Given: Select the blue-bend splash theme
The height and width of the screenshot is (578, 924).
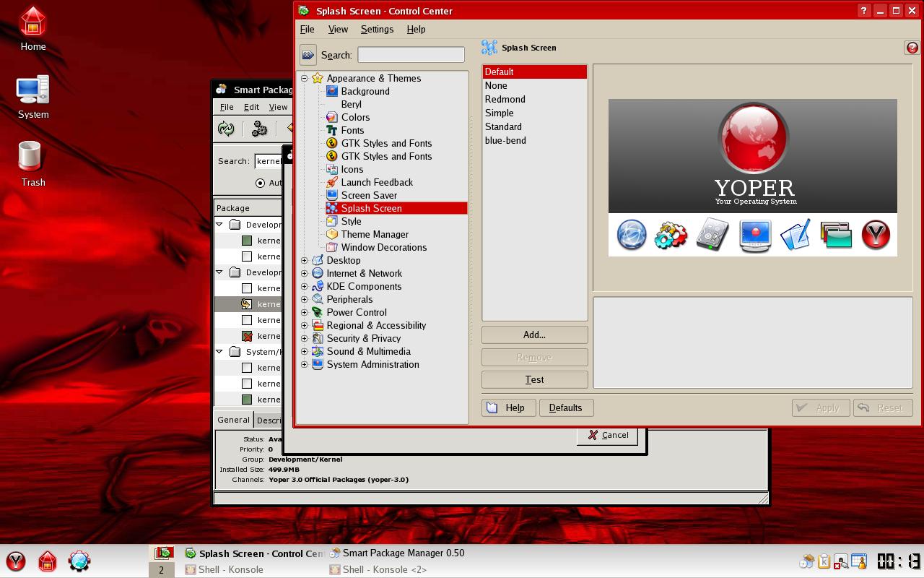Looking at the screenshot, I should (x=534, y=140).
